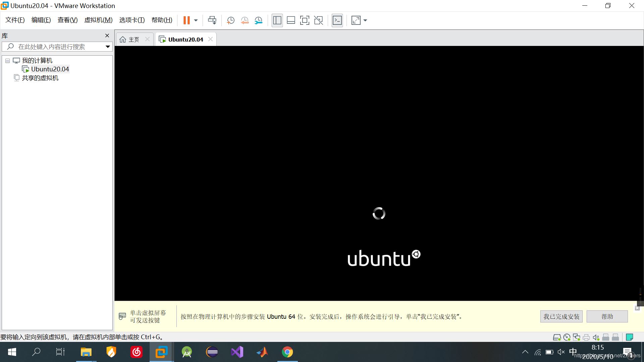The height and width of the screenshot is (362, 644).
Task: Select the Ubuntu20.04 tab
Action: click(x=185, y=39)
